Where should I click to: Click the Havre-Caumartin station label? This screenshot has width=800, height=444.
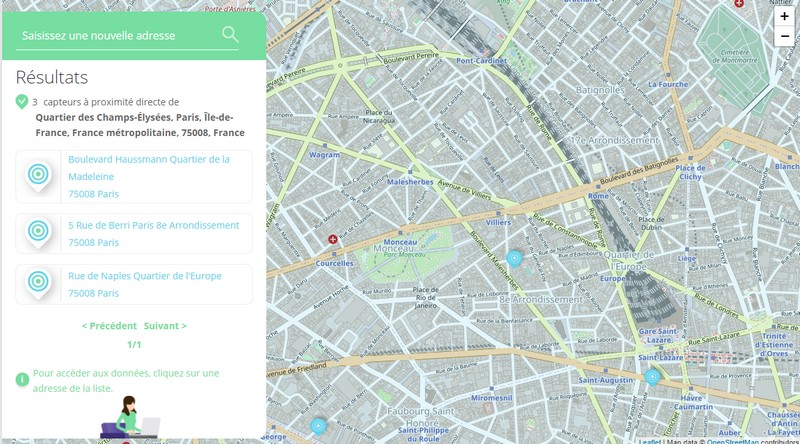point(693,402)
